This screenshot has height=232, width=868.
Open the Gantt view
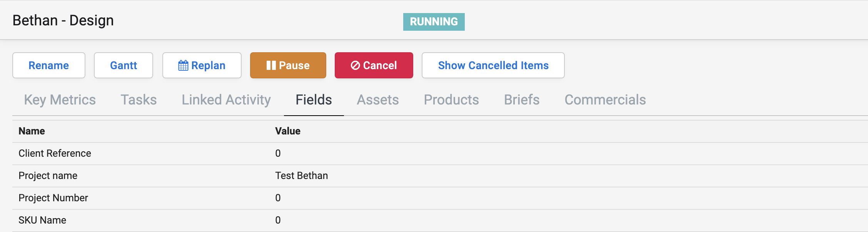(x=124, y=65)
